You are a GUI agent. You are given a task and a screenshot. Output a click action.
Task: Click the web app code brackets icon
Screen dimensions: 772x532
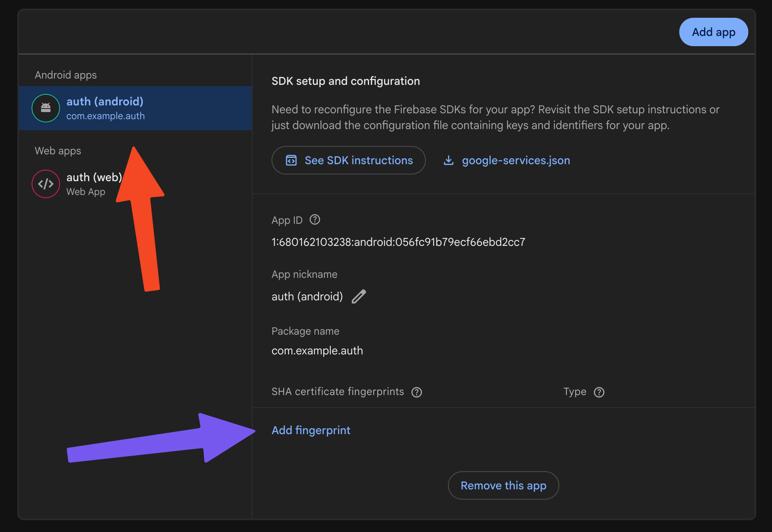(46, 184)
